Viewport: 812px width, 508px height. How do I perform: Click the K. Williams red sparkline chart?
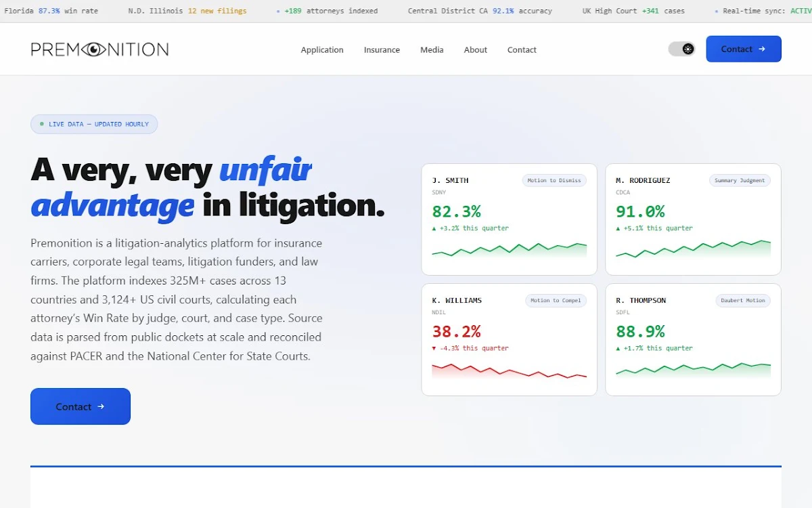click(510, 371)
